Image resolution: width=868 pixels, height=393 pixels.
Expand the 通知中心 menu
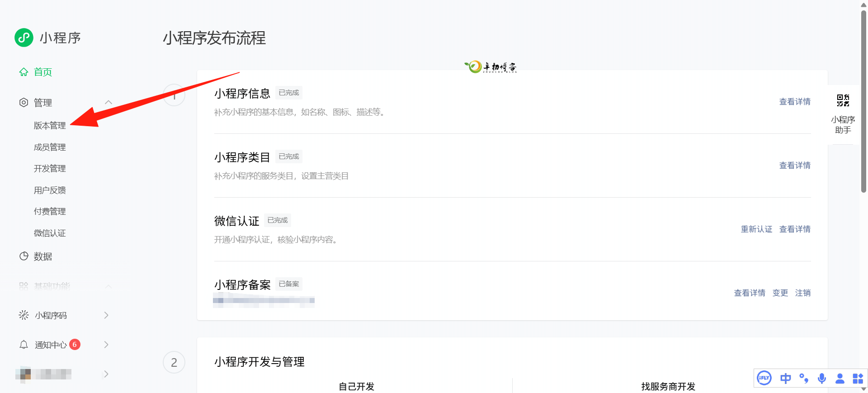click(x=107, y=344)
